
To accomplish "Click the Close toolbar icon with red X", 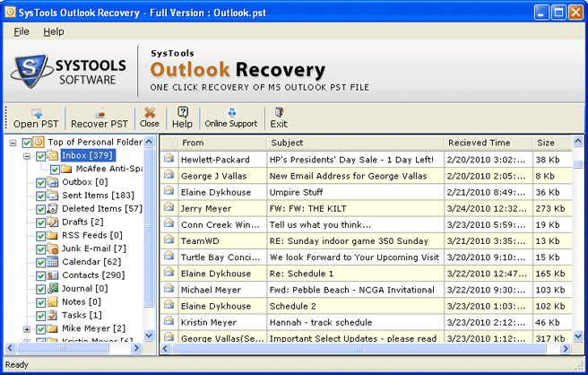I will (150, 113).
